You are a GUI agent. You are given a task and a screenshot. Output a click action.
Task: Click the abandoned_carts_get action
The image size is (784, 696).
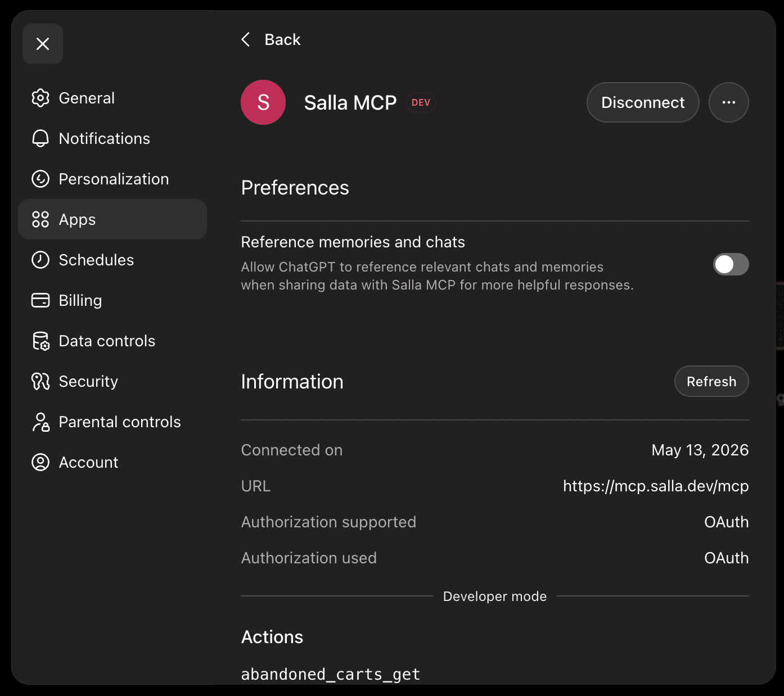click(x=331, y=674)
